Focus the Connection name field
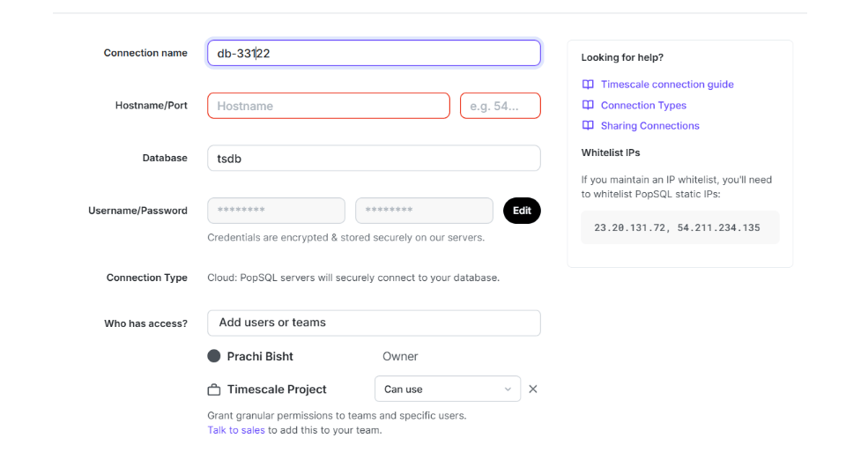868x475 pixels. pos(374,53)
